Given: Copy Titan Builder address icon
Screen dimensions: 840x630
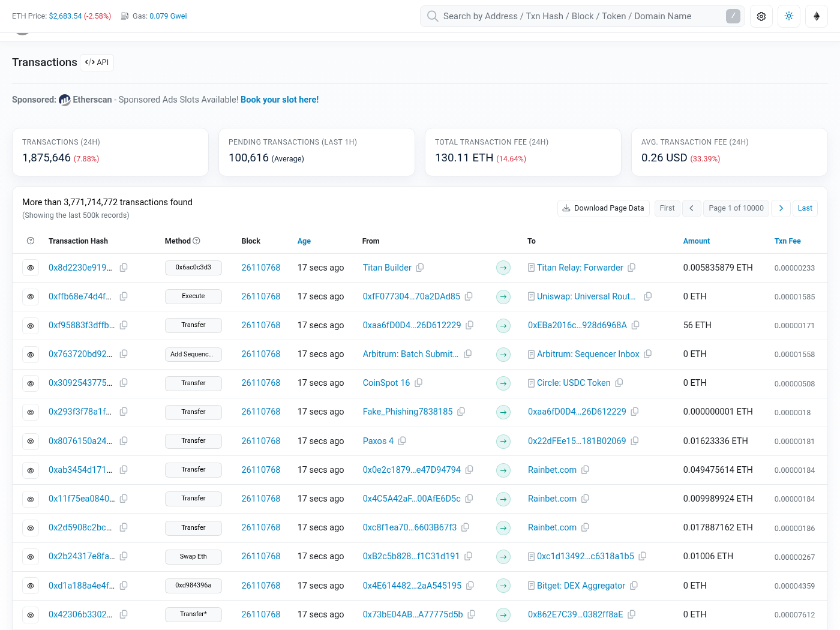Looking at the screenshot, I should [x=420, y=268].
